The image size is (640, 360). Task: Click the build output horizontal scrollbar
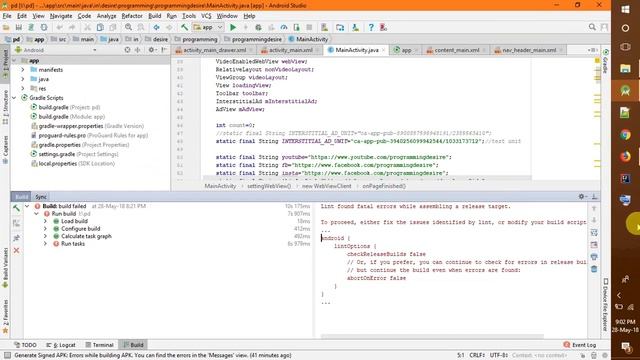click(x=432, y=337)
